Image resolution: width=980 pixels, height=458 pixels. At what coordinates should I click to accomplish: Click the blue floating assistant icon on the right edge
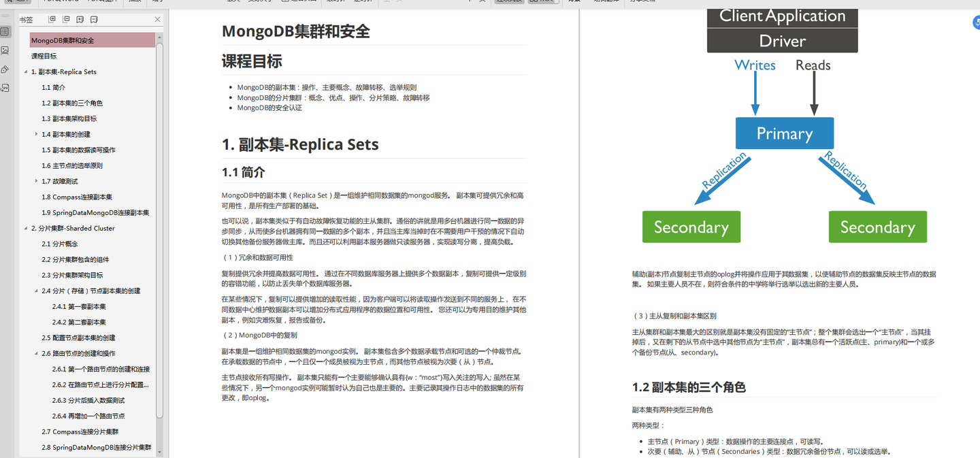976,22
